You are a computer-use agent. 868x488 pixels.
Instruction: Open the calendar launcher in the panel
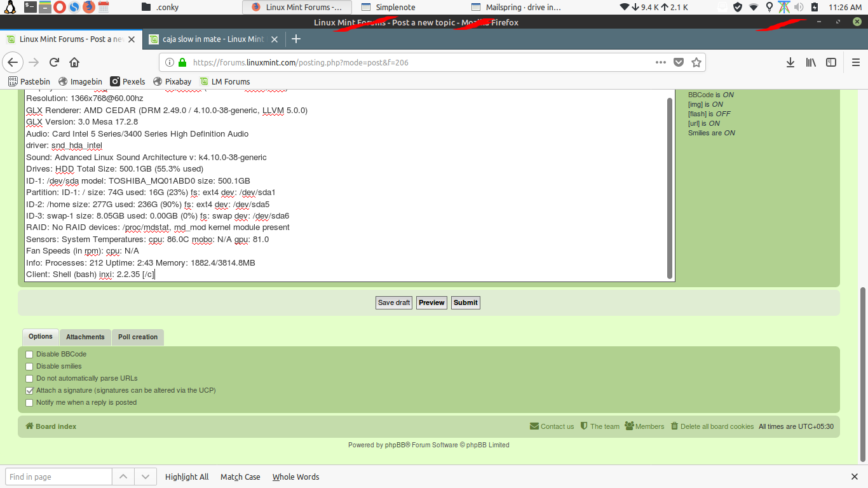(x=104, y=8)
